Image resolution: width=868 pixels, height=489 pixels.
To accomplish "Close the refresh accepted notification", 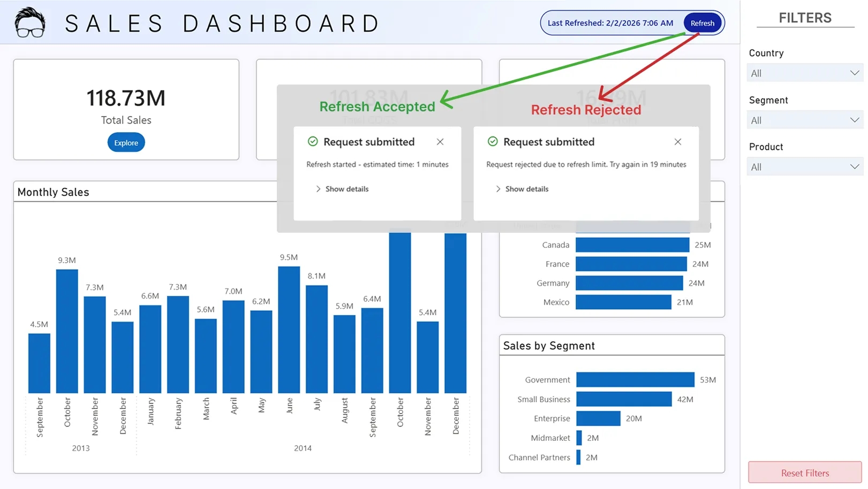I will point(440,142).
